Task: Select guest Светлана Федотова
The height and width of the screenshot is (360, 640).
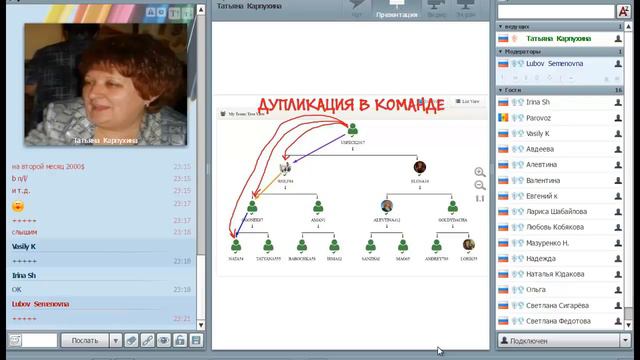Action: pyautogui.click(x=559, y=321)
